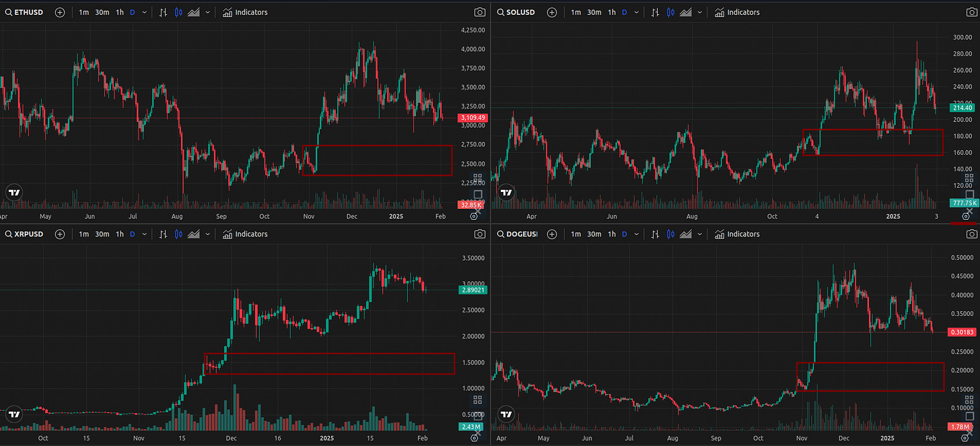
Task: Click the camera icon on the XRPUSD chart
Action: [479, 234]
